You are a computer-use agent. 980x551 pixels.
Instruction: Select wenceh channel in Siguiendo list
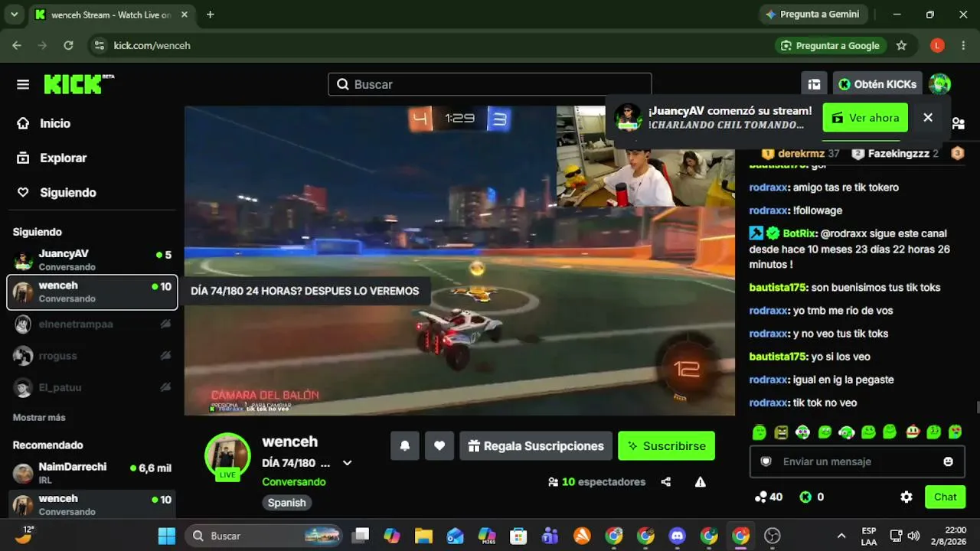pyautogui.click(x=92, y=292)
